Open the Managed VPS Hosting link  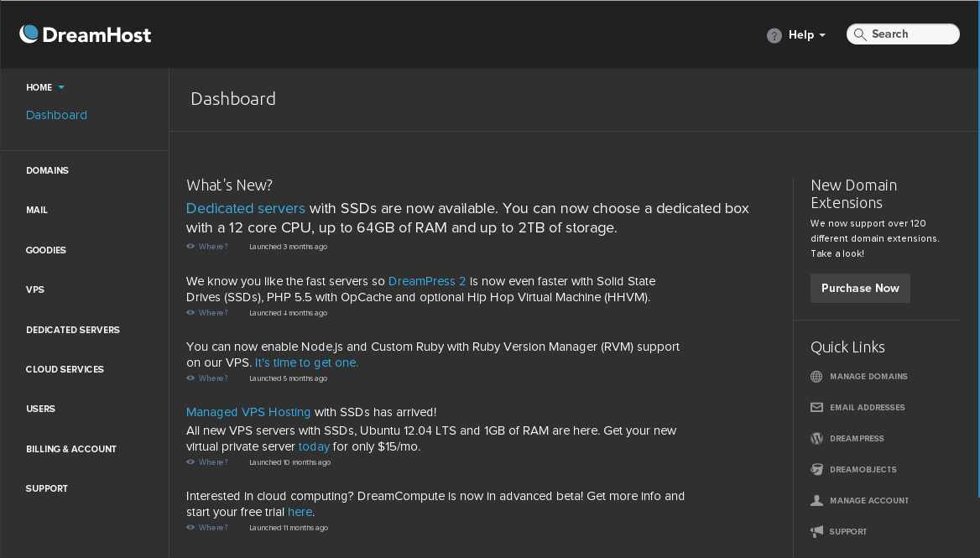(248, 412)
